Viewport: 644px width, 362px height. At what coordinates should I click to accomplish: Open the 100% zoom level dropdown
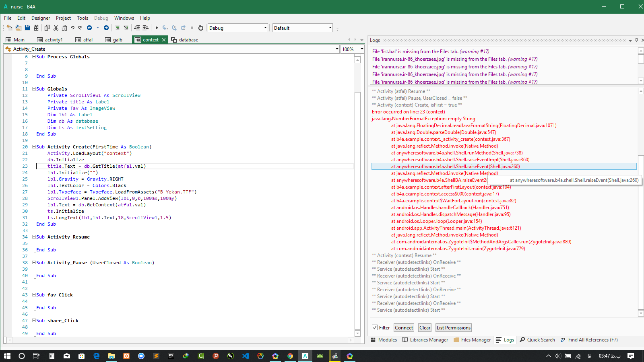pos(362,49)
